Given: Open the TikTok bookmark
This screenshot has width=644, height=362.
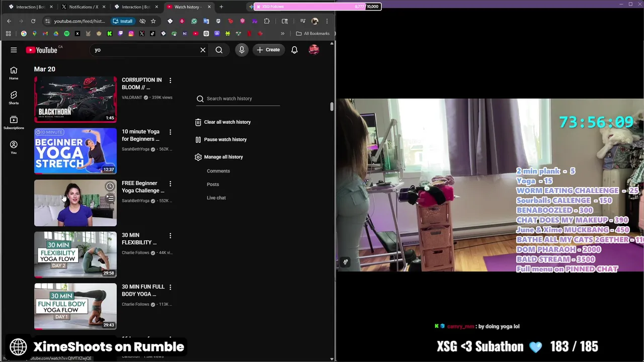Looking at the screenshot, I should 152,34.
